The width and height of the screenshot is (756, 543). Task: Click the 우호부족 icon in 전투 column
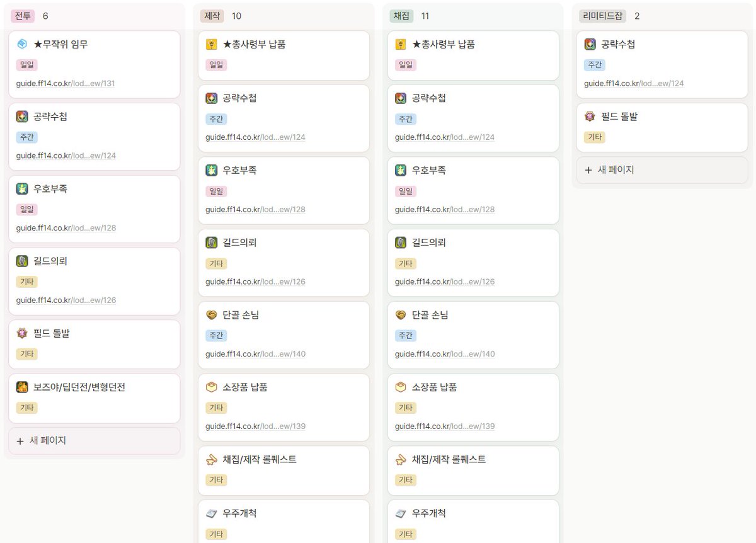click(x=22, y=189)
